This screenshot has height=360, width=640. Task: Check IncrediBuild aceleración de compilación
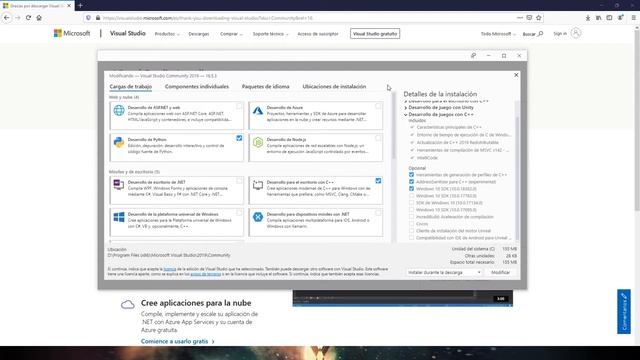(411, 217)
